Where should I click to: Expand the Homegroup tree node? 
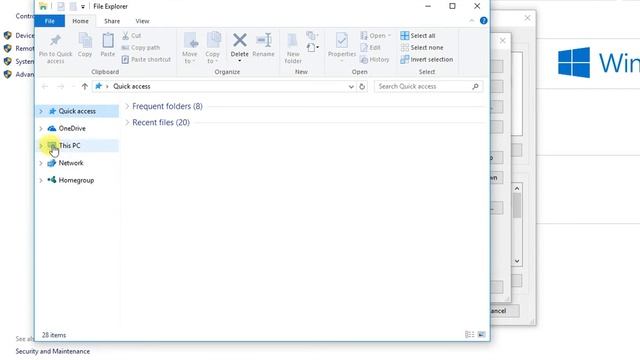tap(41, 180)
